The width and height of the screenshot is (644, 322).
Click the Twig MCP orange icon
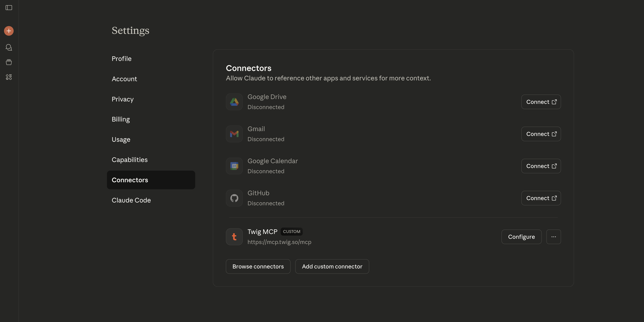[x=234, y=237]
